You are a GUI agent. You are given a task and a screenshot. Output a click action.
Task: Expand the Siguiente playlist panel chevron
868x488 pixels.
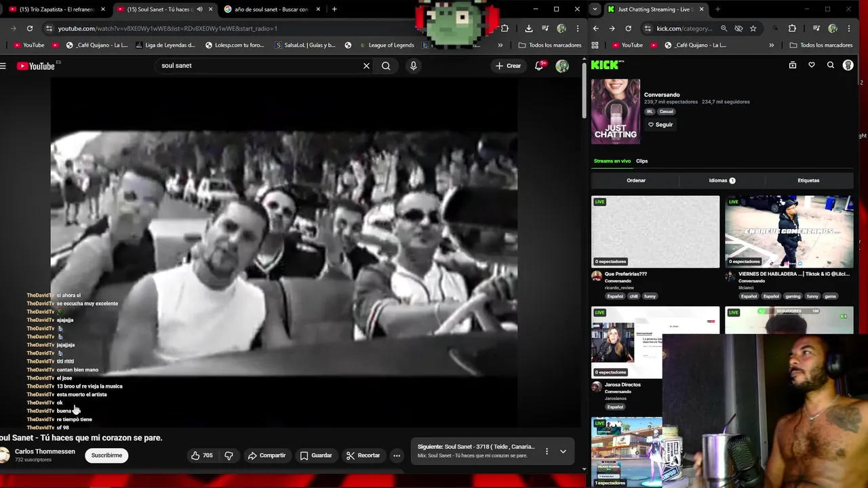[x=563, y=451]
